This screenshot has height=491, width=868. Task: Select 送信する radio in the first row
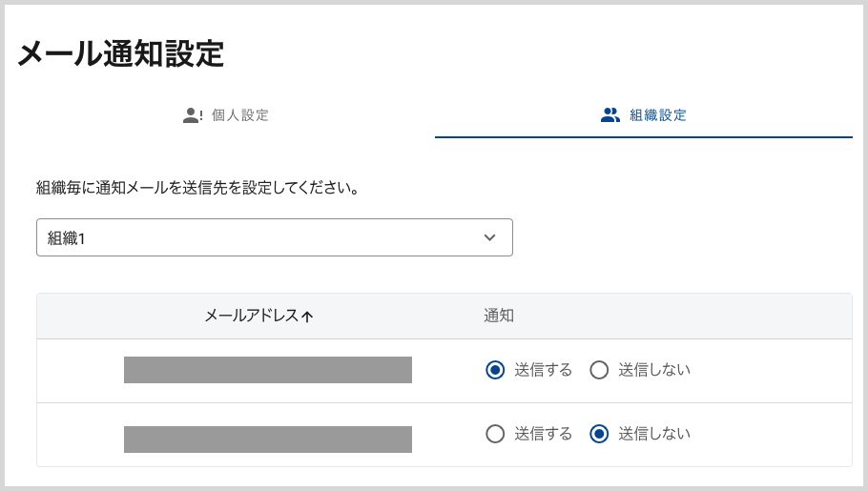coord(494,370)
